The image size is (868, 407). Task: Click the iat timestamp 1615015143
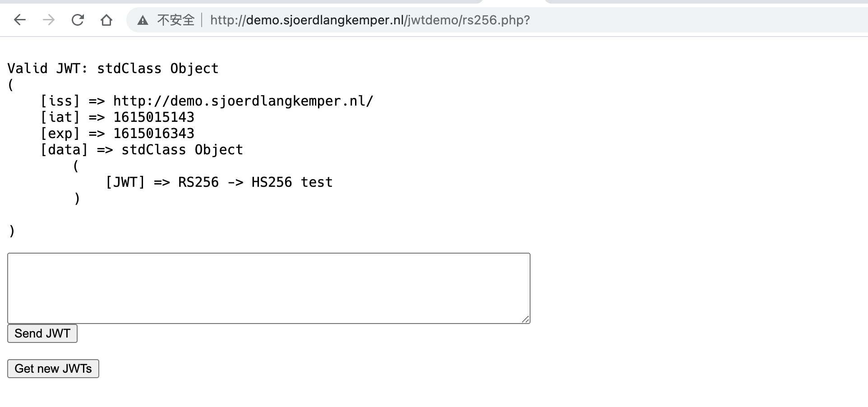(154, 117)
